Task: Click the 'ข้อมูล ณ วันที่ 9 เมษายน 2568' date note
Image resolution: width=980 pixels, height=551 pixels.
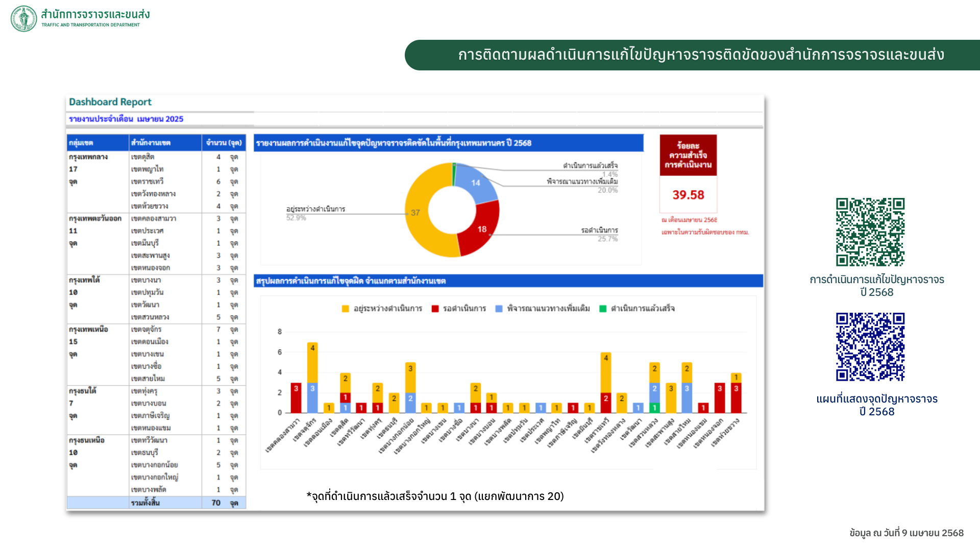Action: coord(906,533)
